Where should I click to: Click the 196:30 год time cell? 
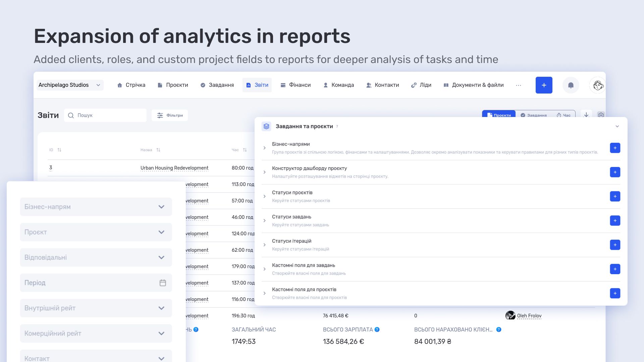click(x=243, y=316)
